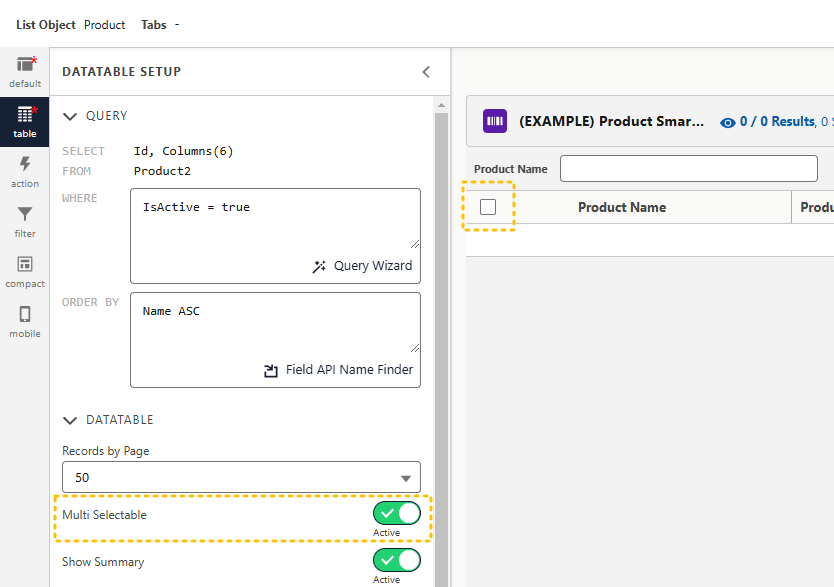Screen dimensions: 834x587
Task: Open the filter funnel icon
Action: click(x=25, y=222)
